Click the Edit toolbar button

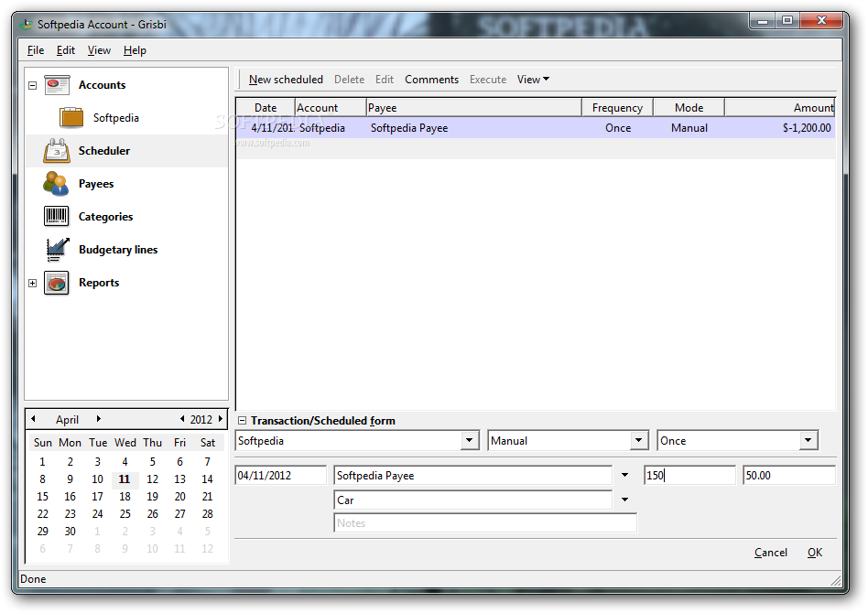tap(385, 79)
